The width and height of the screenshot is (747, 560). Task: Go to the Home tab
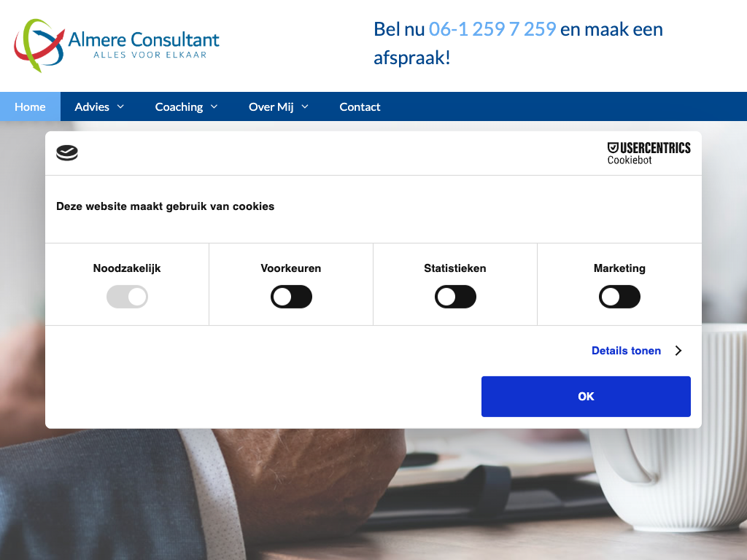pos(30,106)
